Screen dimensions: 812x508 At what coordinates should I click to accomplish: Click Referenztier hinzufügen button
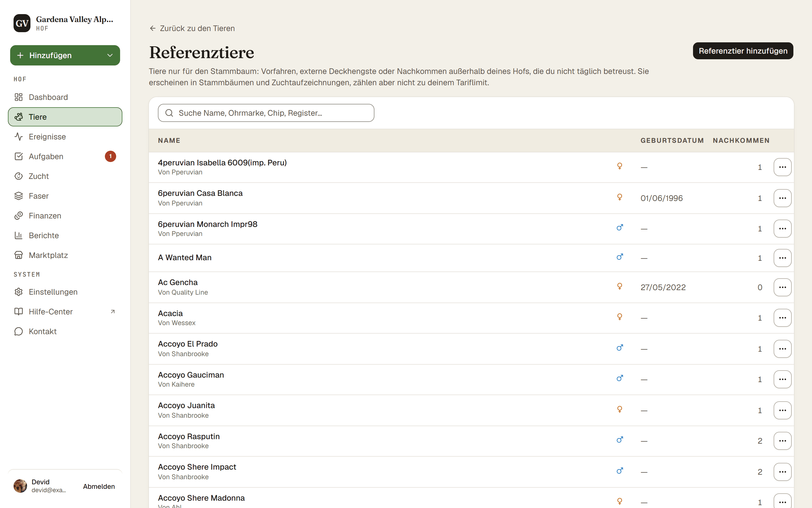pyautogui.click(x=743, y=51)
